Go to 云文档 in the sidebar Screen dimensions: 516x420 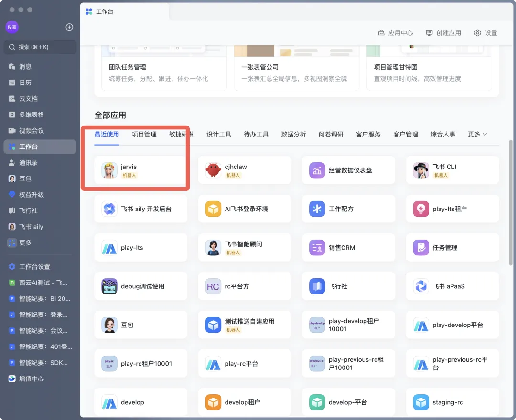pyautogui.click(x=40, y=99)
